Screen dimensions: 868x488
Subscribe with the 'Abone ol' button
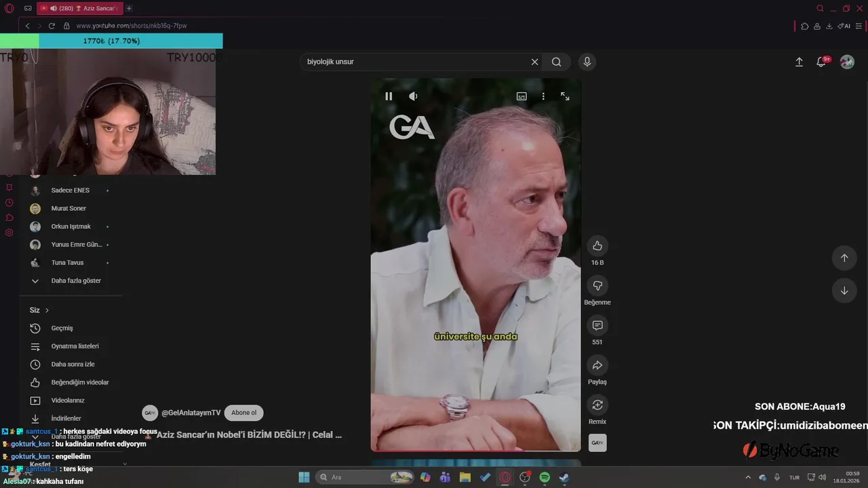click(x=243, y=413)
